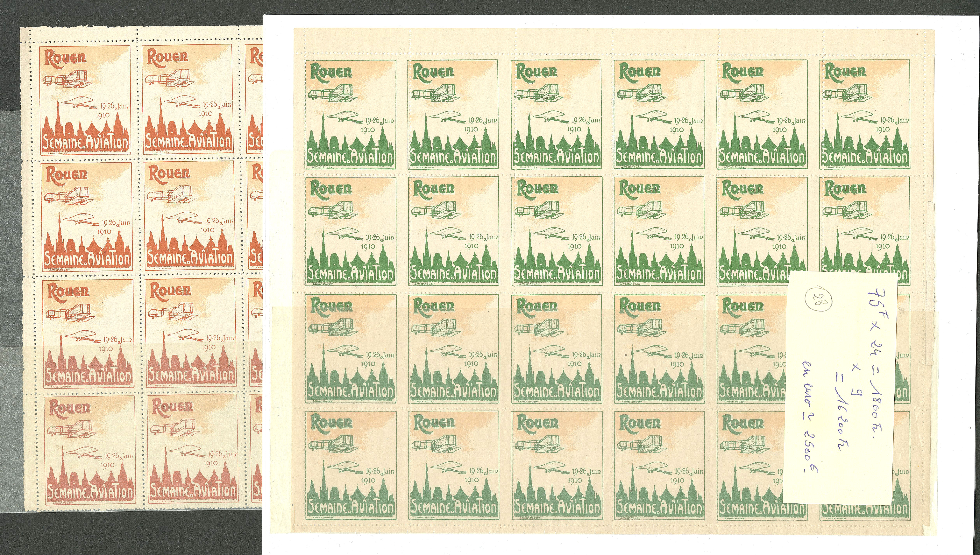Select the top-right green Rouen stamp

tap(864, 114)
